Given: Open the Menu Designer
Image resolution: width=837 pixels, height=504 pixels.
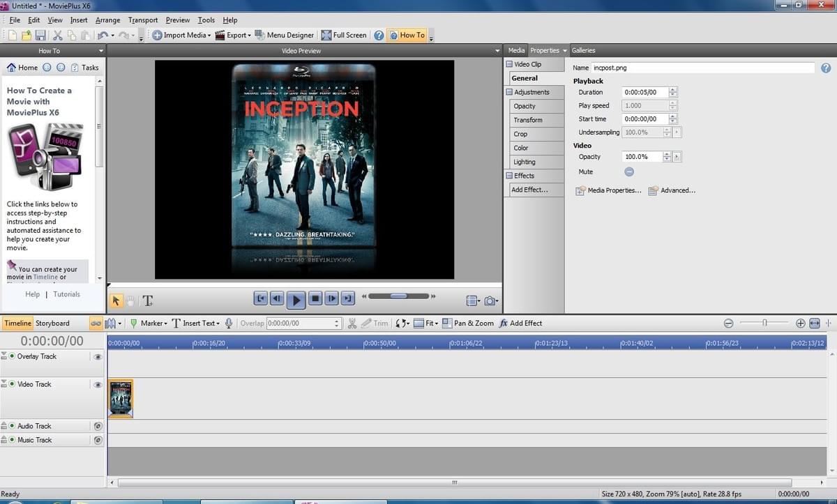Looking at the screenshot, I should click(285, 35).
